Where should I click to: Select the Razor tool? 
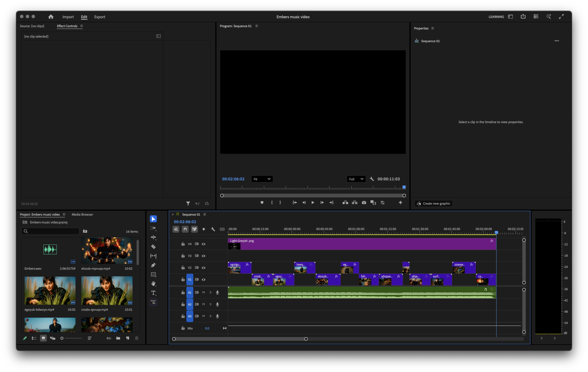pyautogui.click(x=153, y=247)
